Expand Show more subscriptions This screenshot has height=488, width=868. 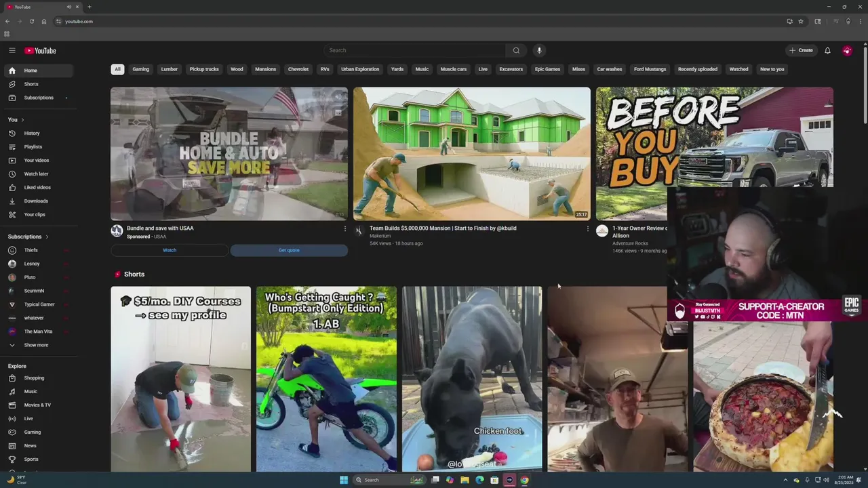click(x=38, y=345)
